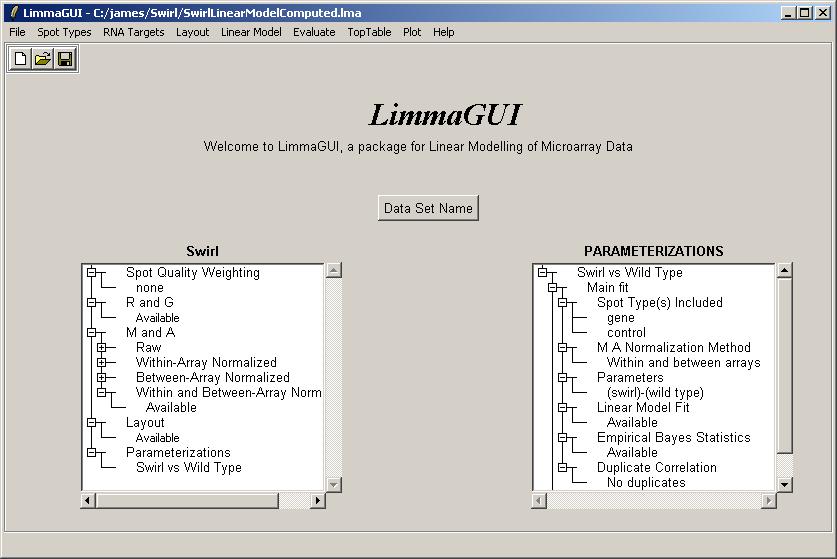Select the Empirical Bayes Statistics item
Viewport: 837px width, 559px height.
pos(673,437)
